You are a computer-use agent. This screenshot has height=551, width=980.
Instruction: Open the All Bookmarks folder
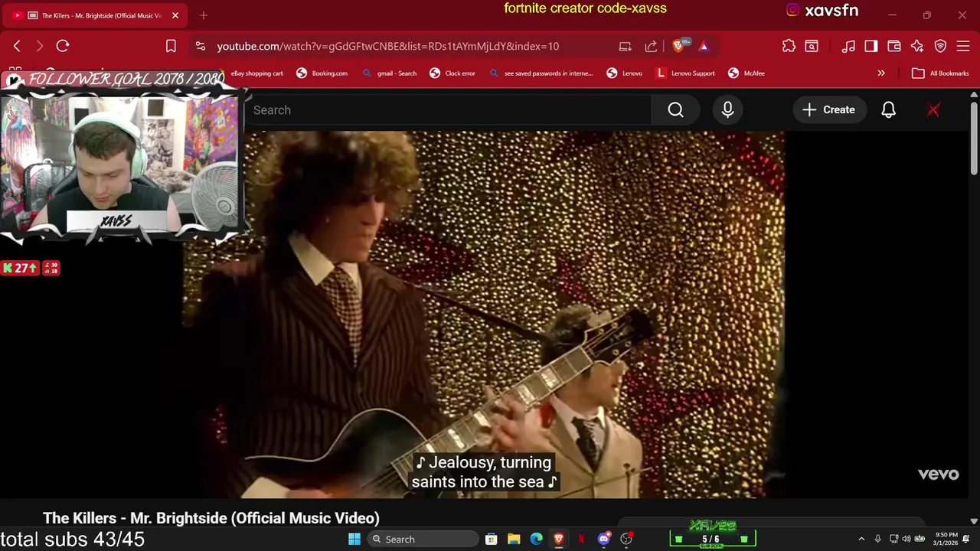click(940, 73)
